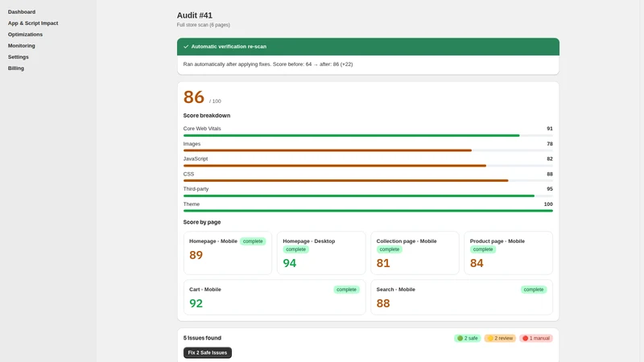644x362 pixels.
Task: Click the 5 issues found heading
Action: [202, 338]
